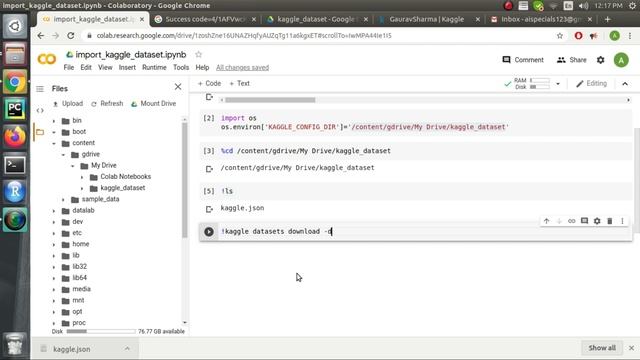Open Firefox from the dock
The image size is (640, 360).
tap(15, 137)
